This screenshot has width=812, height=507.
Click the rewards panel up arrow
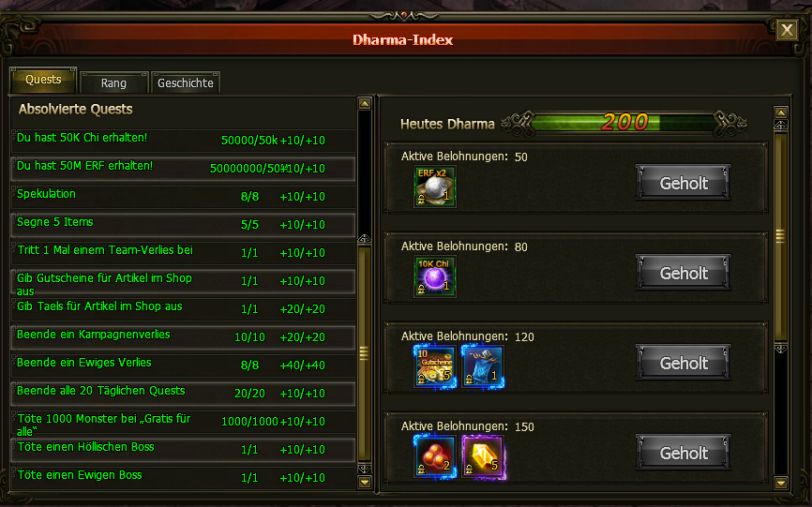coord(780,112)
